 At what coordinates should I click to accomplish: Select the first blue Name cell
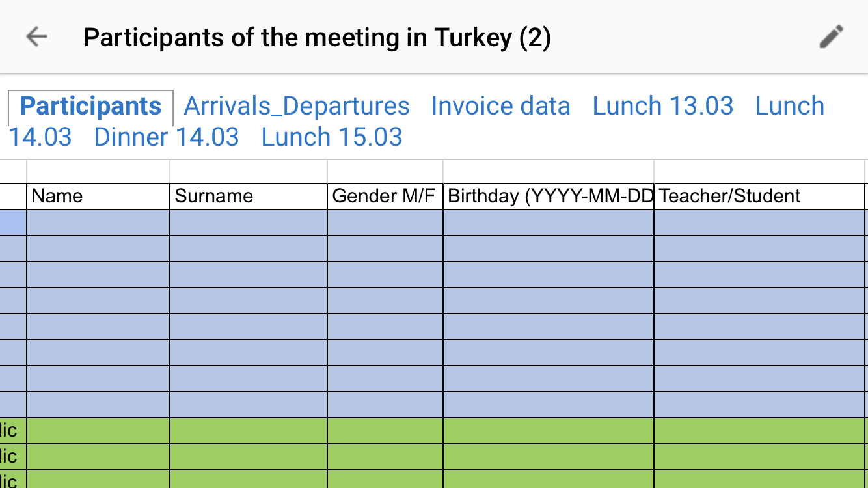(x=98, y=223)
